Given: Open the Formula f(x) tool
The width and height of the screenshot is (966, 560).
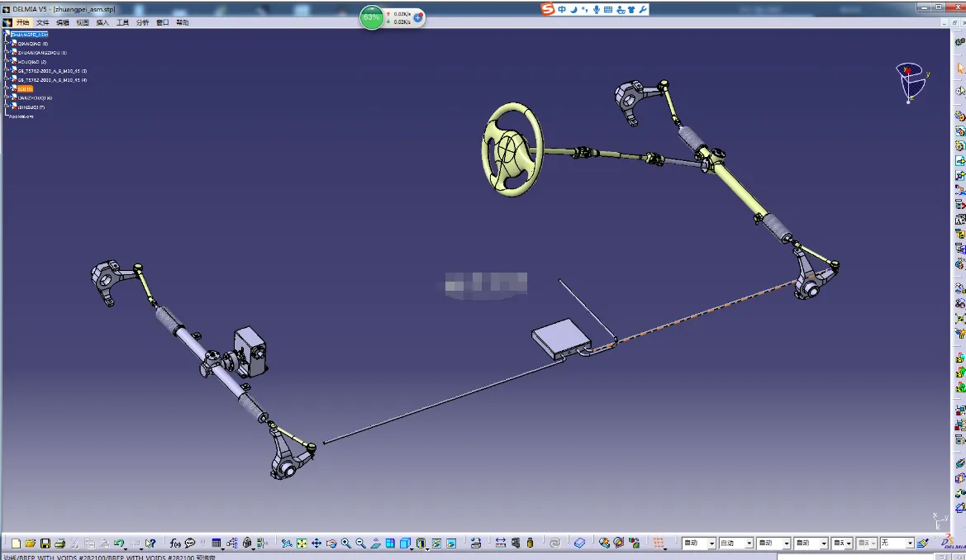Looking at the screenshot, I should 175,543.
